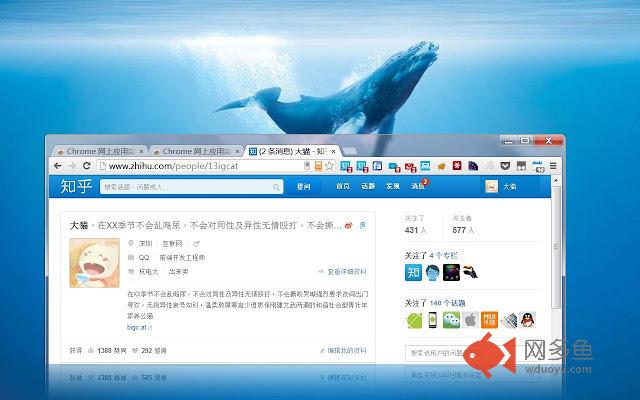Click the 互联网 industry text
The width and height of the screenshot is (640, 400).
pyautogui.click(x=172, y=244)
